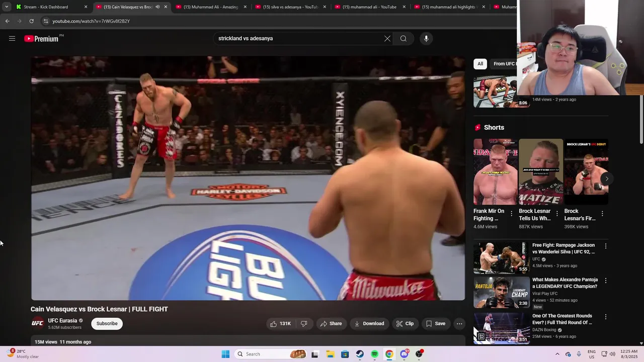644x362 pixels.
Task: Open options for Brock Lesnar's Fir... short
Action: tap(602, 214)
